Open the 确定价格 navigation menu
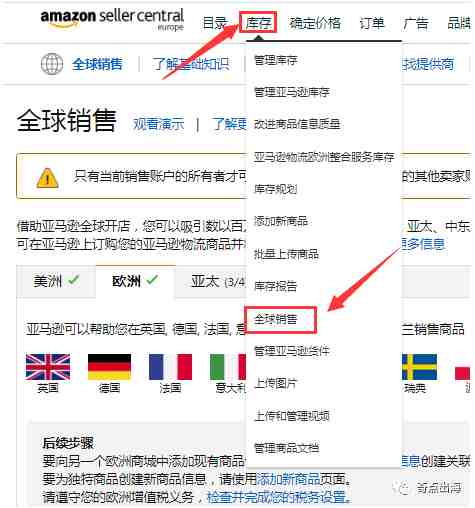 (315, 23)
